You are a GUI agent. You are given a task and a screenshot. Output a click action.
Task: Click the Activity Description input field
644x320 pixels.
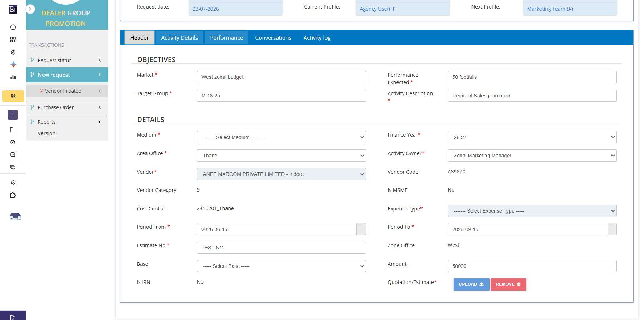532,96
